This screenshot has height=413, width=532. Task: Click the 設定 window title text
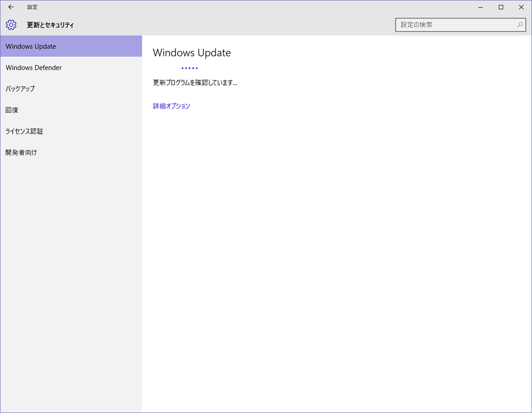coord(32,7)
